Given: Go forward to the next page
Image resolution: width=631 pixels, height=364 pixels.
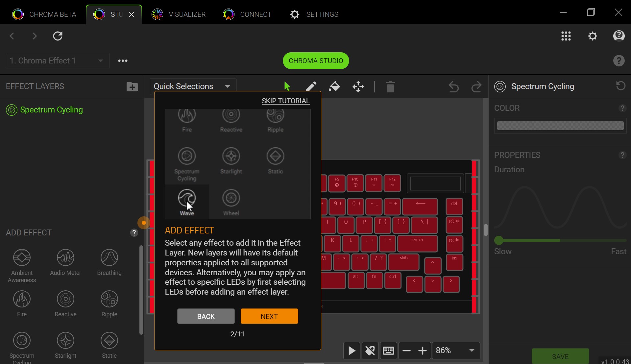Looking at the screenshot, I should click(x=35, y=36).
